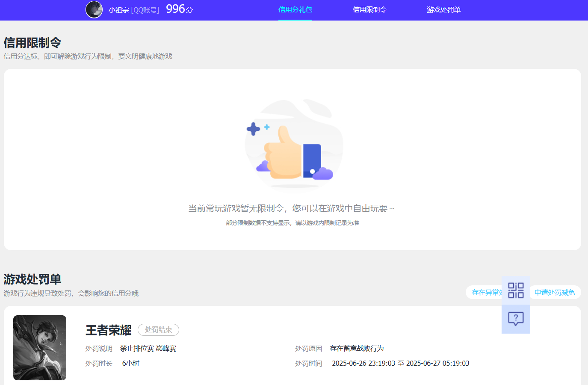Switch to the 信用分礼包 tab

tap(295, 10)
